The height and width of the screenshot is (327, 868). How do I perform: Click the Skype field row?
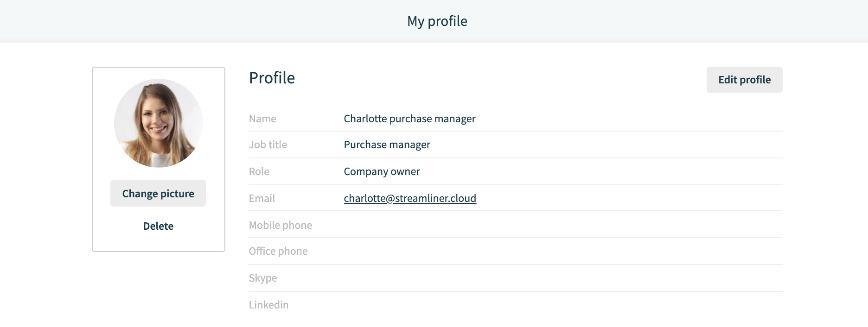tap(515, 278)
